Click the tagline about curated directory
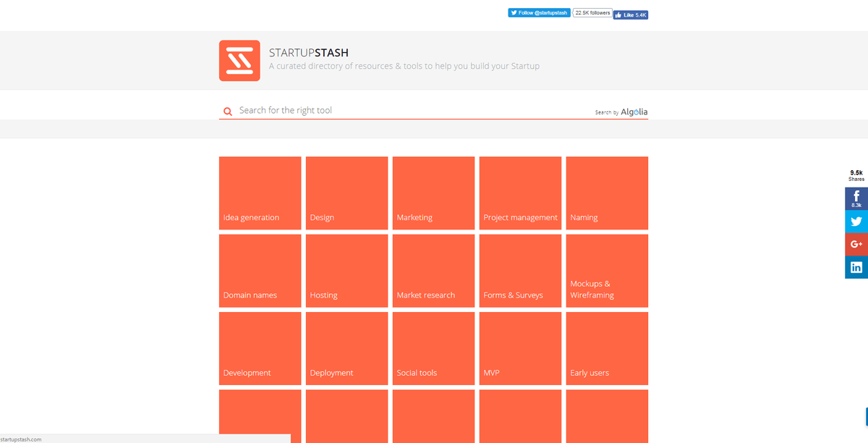The height and width of the screenshot is (443, 868). click(x=404, y=67)
